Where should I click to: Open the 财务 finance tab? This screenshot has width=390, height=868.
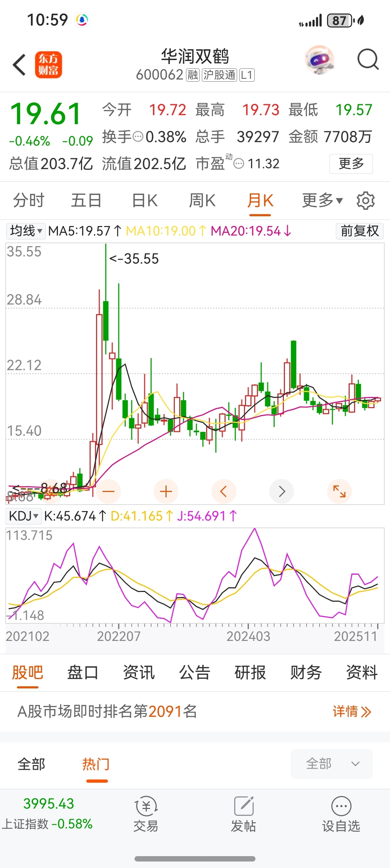coord(306,672)
